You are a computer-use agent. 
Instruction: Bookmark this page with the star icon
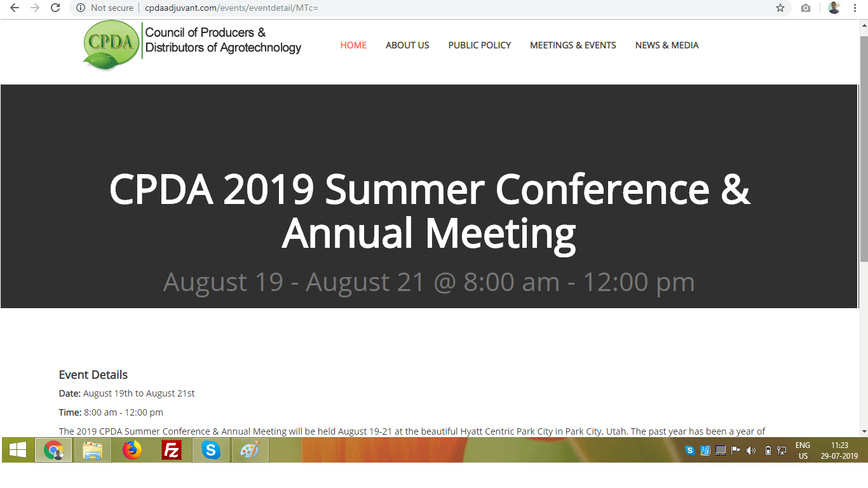coord(780,8)
